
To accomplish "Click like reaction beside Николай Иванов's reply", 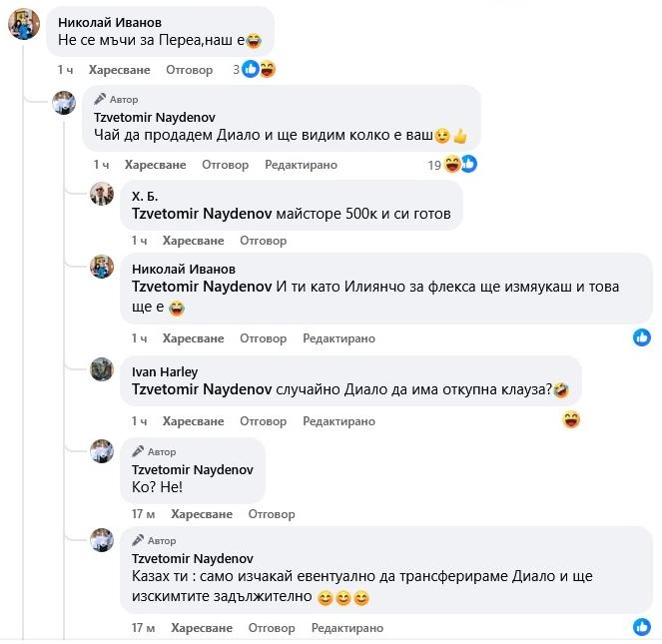I will point(642,337).
